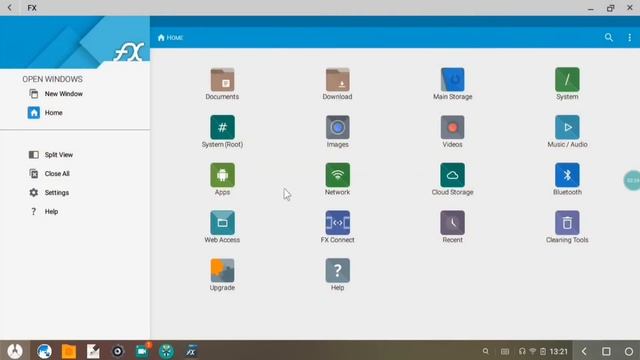640x360 pixels.
Task: Select Home in Open Windows list
Action: (x=45, y=113)
